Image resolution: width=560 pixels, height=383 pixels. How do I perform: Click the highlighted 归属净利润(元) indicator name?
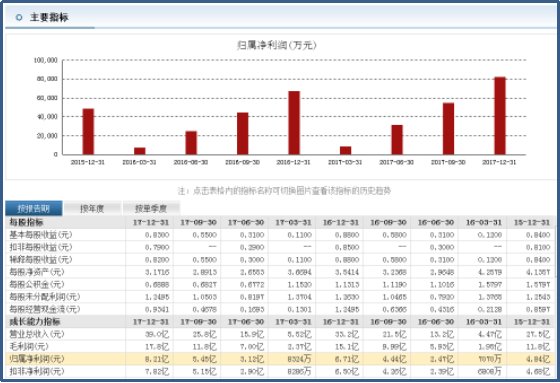click(37, 359)
